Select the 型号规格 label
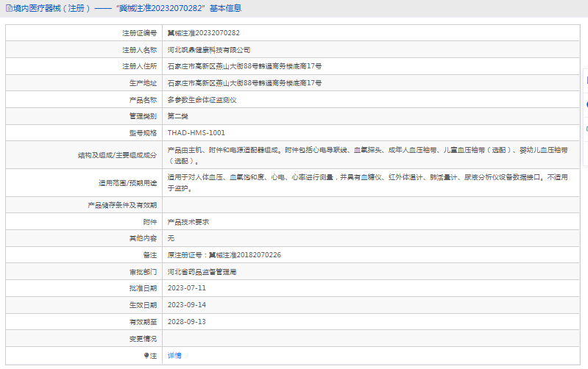588x369 pixels. click(x=143, y=133)
